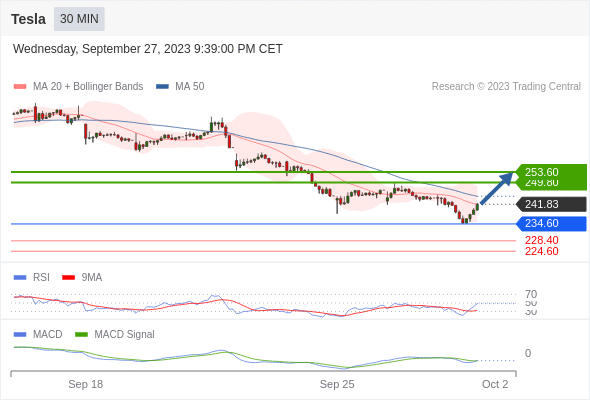This screenshot has height=400, width=590.
Task: Click the date text Wednesday, September 27, 2023
Action: tap(102, 49)
